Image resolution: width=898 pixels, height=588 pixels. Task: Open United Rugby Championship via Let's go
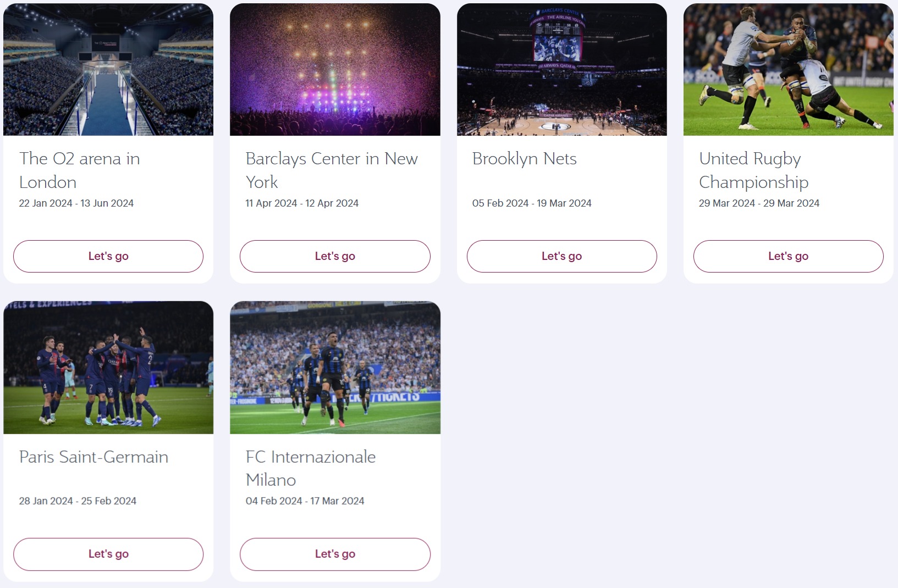point(788,256)
